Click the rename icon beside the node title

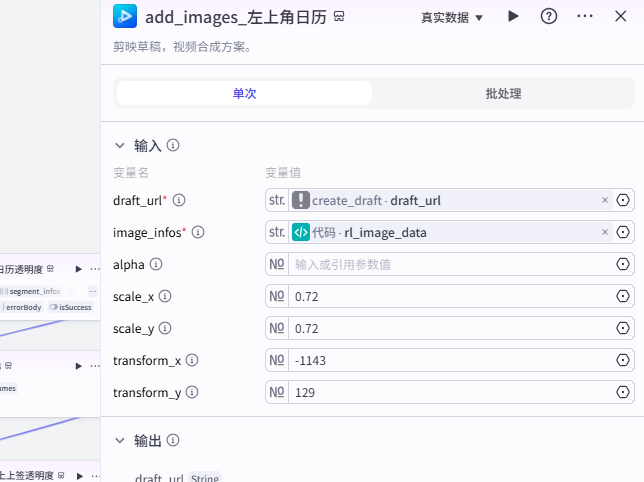[x=340, y=17]
